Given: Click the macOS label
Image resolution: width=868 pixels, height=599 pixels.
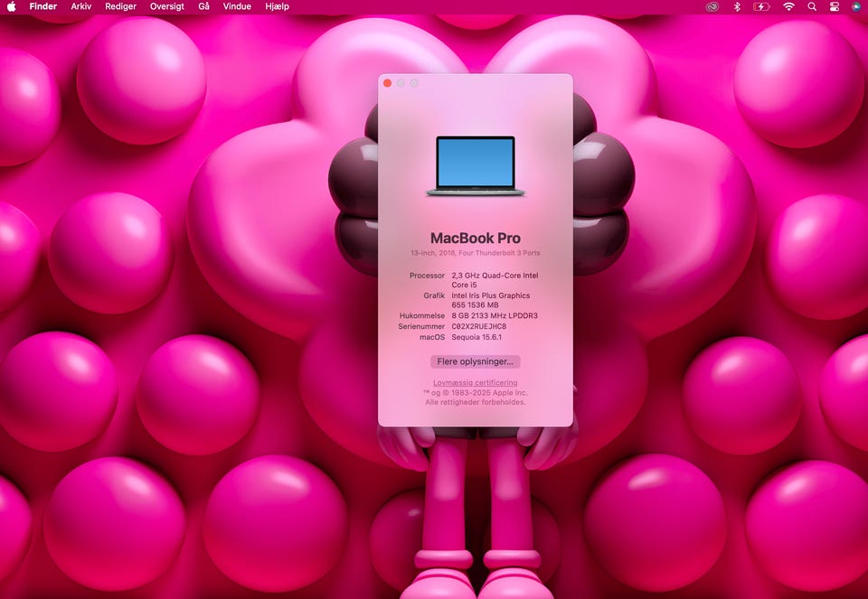Looking at the screenshot, I should point(432,337).
